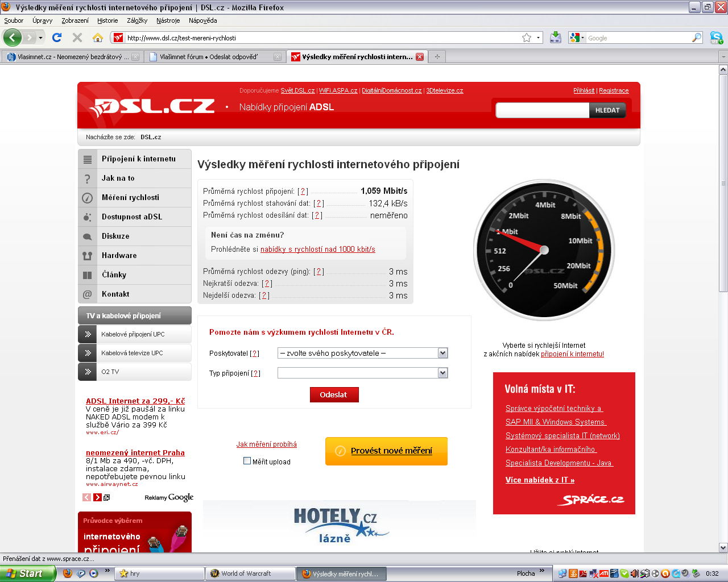Click next ad arrow in Google ads
This screenshot has width=728, height=582.
[x=97, y=497]
